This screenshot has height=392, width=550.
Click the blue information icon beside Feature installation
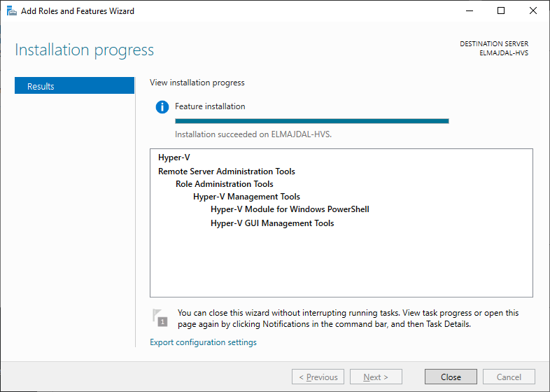[x=162, y=107]
